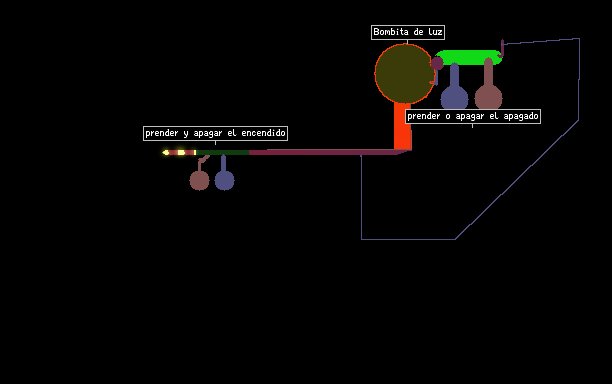Screen dimensions: 612x384
Task: Click the diagonal segment of the thin blue wire
Action: (x=517, y=180)
